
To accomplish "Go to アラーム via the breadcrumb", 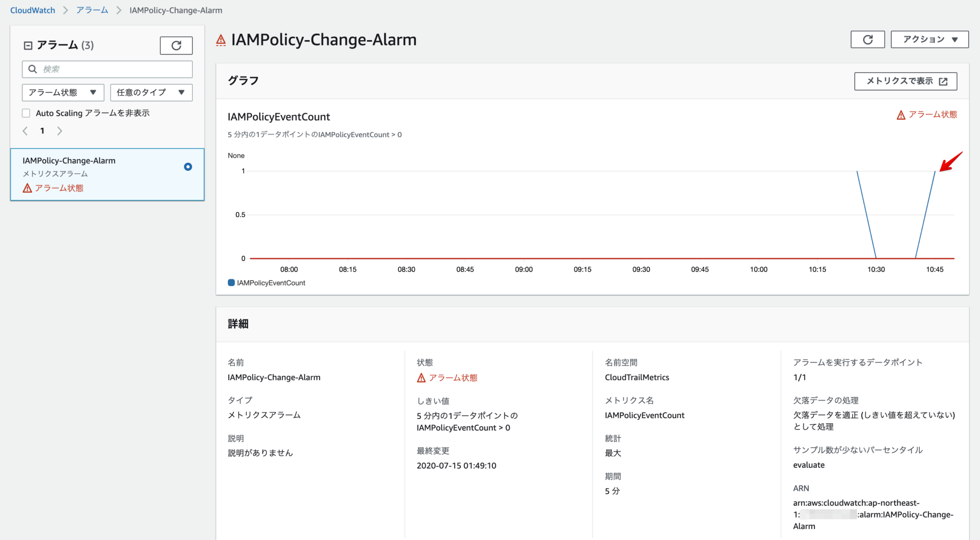I will pyautogui.click(x=92, y=10).
